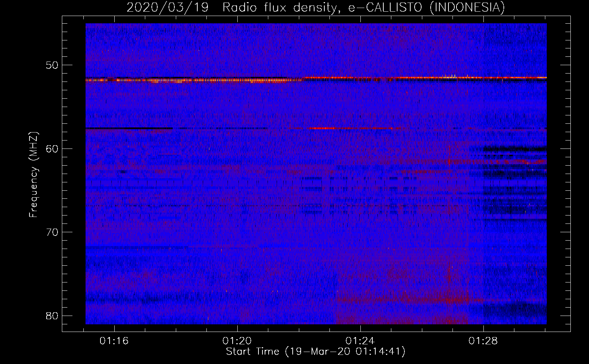This screenshot has width=589, height=364.
Task: Click the 80 frequency axis label
Action: point(52,316)
